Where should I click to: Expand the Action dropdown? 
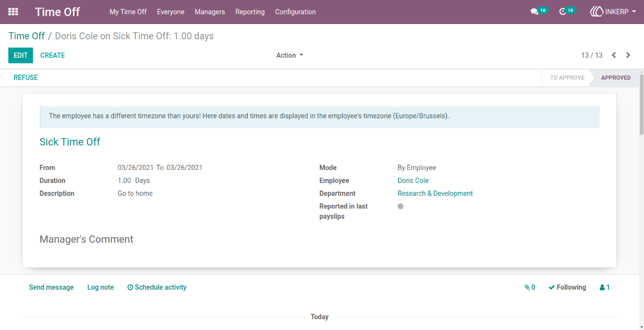[x=289, y=55]
